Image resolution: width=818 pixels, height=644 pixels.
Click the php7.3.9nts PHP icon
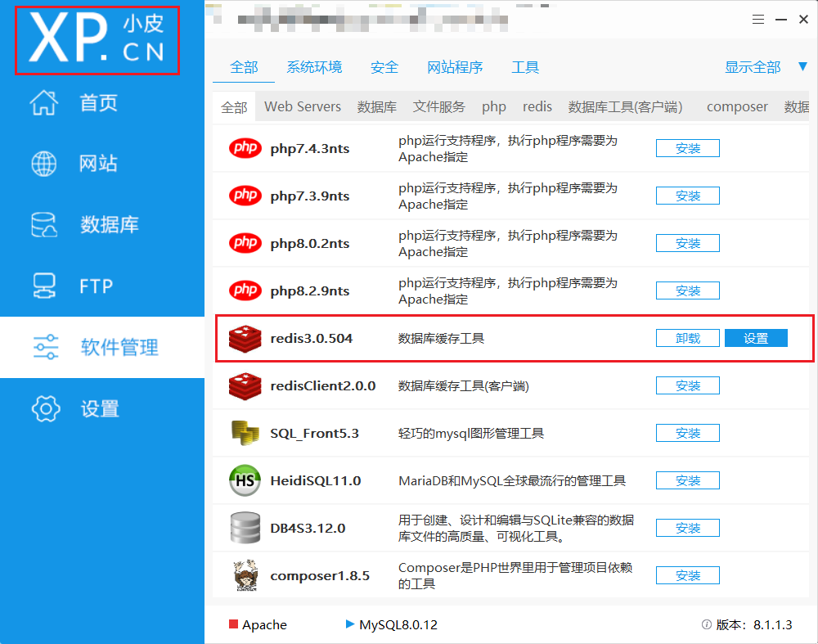click(x=245, y=196)
